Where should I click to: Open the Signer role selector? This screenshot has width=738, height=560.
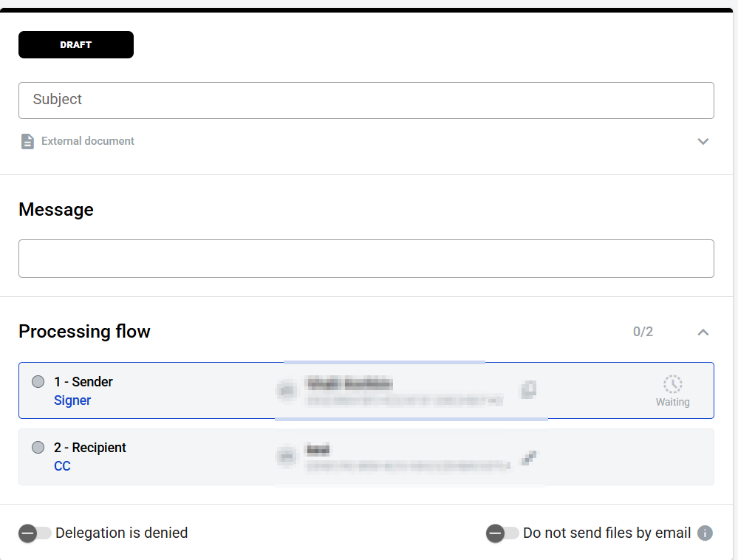(72, 400)
